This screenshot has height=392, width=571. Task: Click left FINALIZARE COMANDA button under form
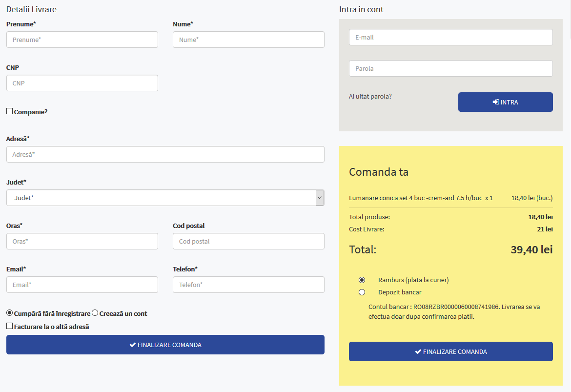[x=165, y=345]
